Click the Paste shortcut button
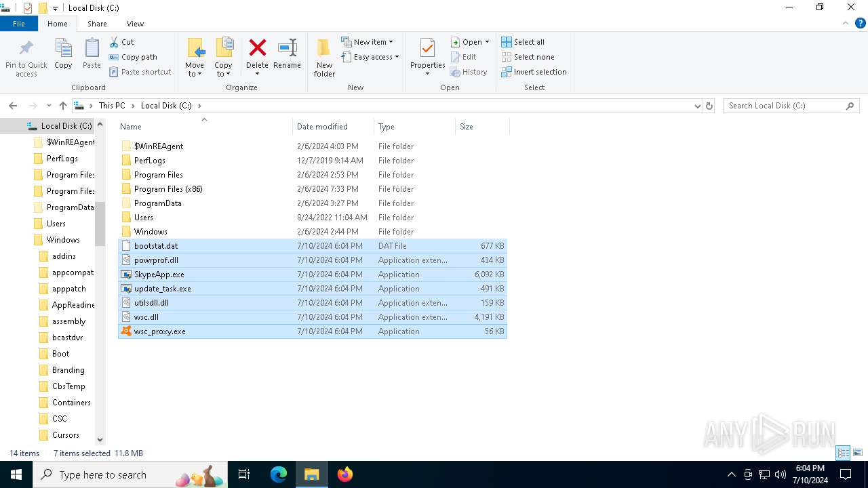Image resolution: width=868 pixels, height=488 pixels. tap(140, 72)
